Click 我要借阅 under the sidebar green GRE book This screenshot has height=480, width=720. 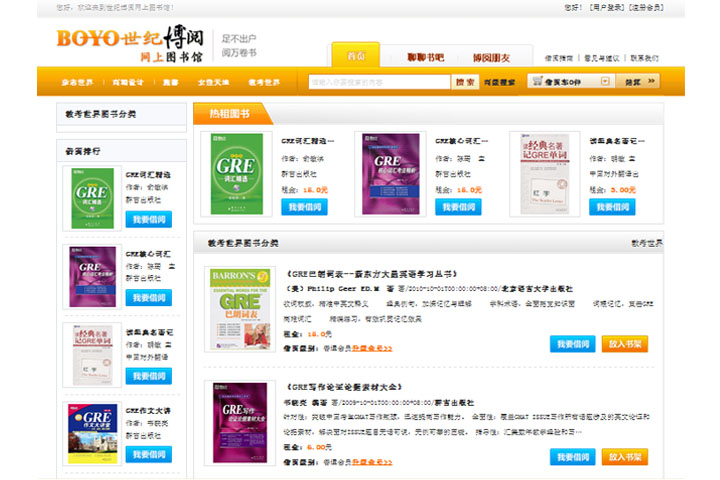pyautogui.click(x=148, y=219)
